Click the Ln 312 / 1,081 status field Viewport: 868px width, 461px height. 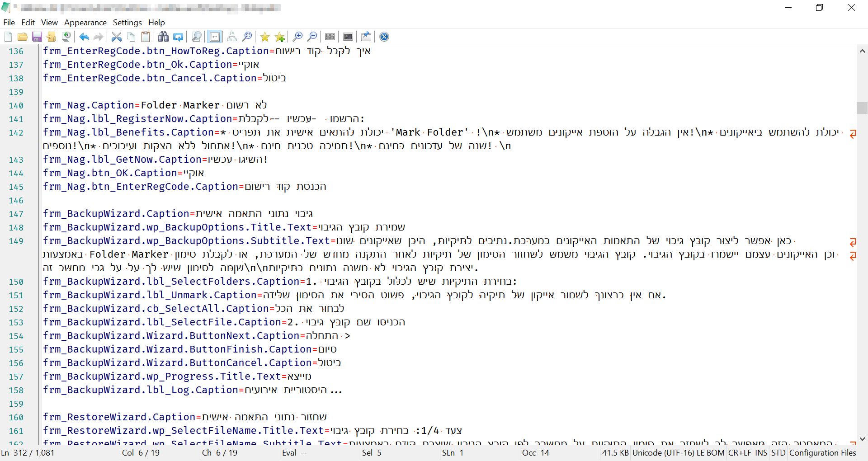tap(28, 453)
